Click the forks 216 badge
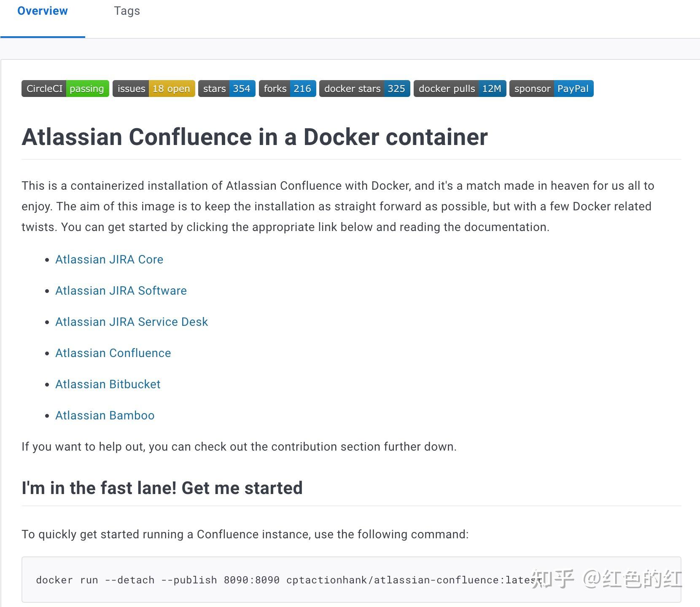Screen dimensions: 700x607 point(287,89)
